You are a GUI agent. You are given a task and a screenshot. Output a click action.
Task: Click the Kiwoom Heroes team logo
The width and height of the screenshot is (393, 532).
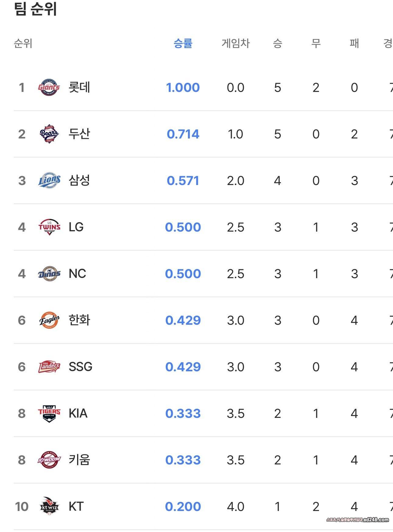(49, 460)
